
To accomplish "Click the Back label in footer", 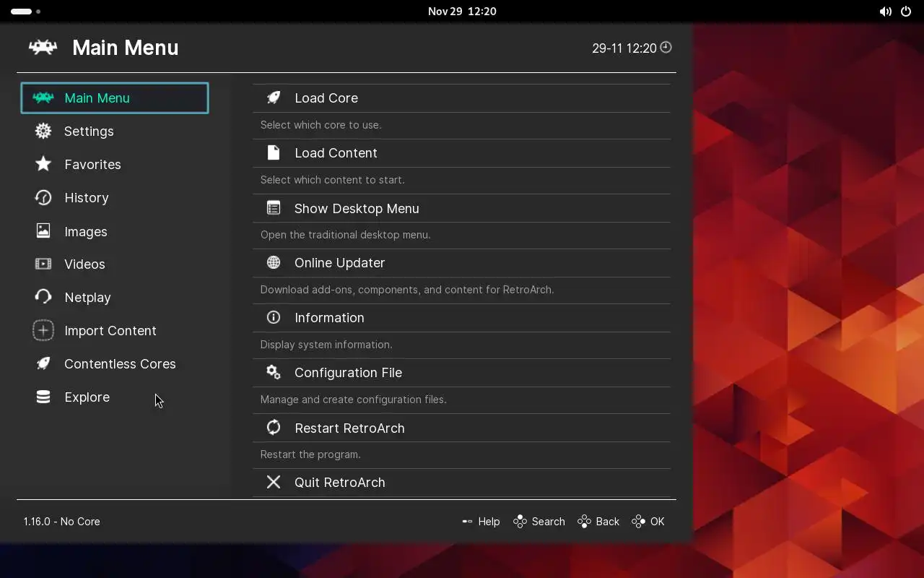I will [x=607, y=522].
